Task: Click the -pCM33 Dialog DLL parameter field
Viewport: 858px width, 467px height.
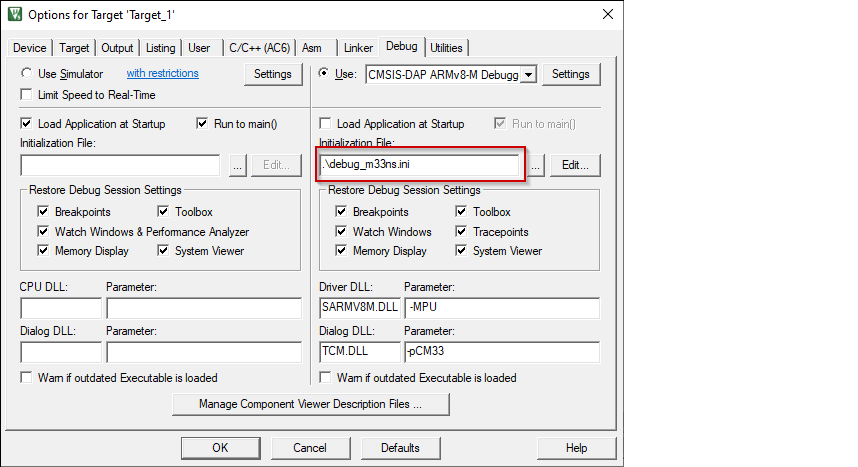Action: 500,352
